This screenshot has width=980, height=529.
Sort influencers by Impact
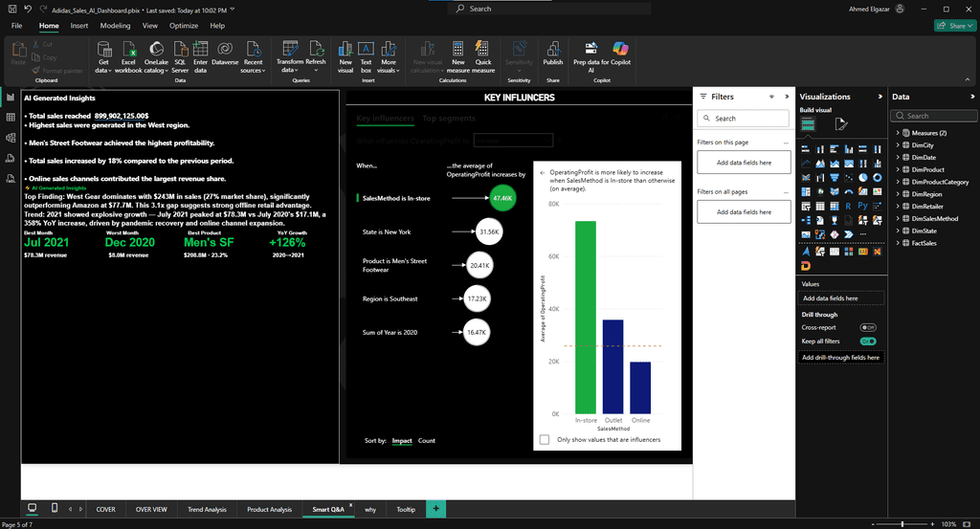pos(402,441)
